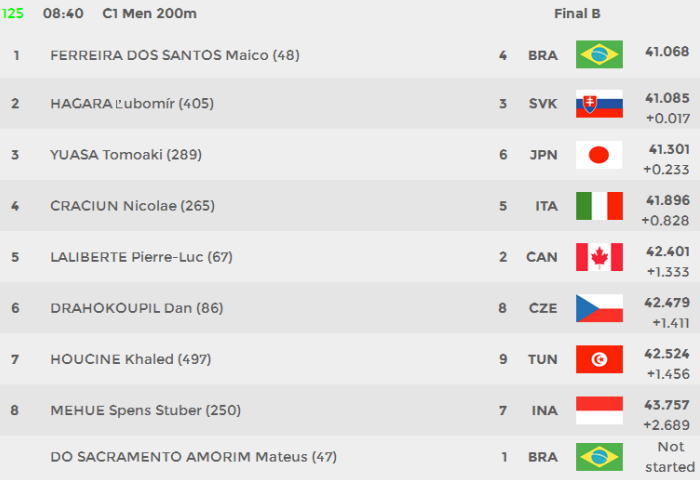Viewport: 700px width, 480px height.
Task: Open CRACIUN Nicolae athlete entry
Action: tap(132, 206)
